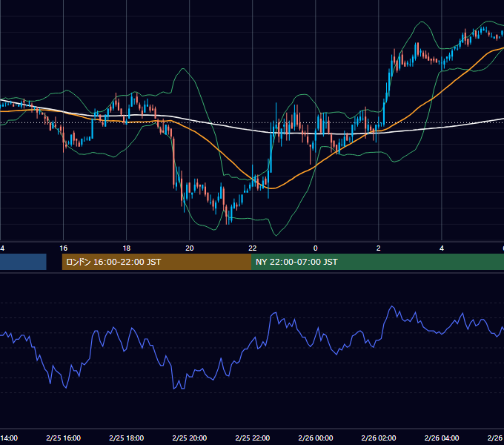This screenshot has height=445, width=504.
Task: Click the ロンドン 16:00-22:00 JST session bar
Action: pos(156,262)
